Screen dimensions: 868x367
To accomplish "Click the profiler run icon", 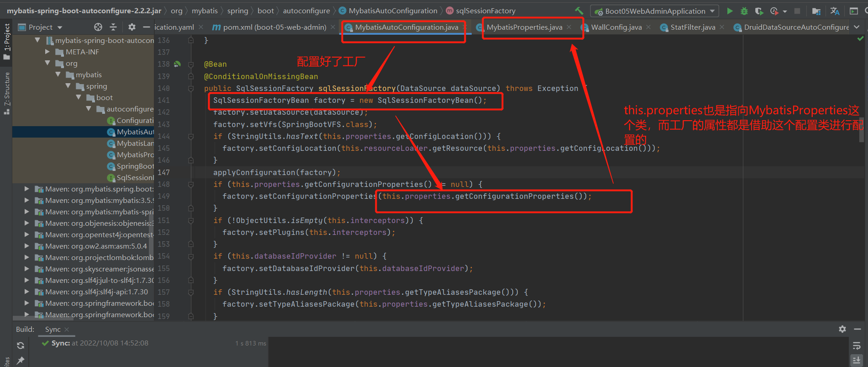I will click(774, 11).
